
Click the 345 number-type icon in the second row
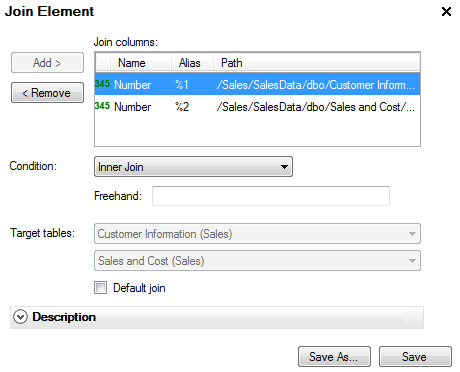pyautogui.click(x=102, y=106)
